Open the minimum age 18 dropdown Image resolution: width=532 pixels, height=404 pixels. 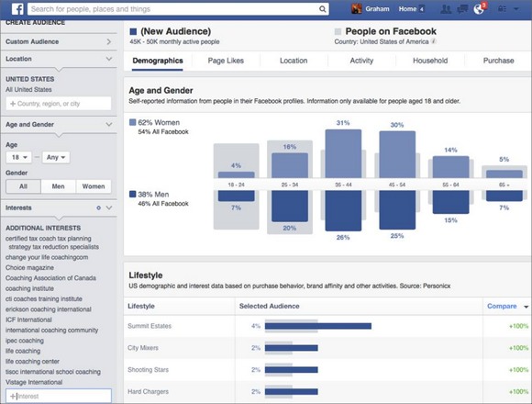(x=19, y=157)
